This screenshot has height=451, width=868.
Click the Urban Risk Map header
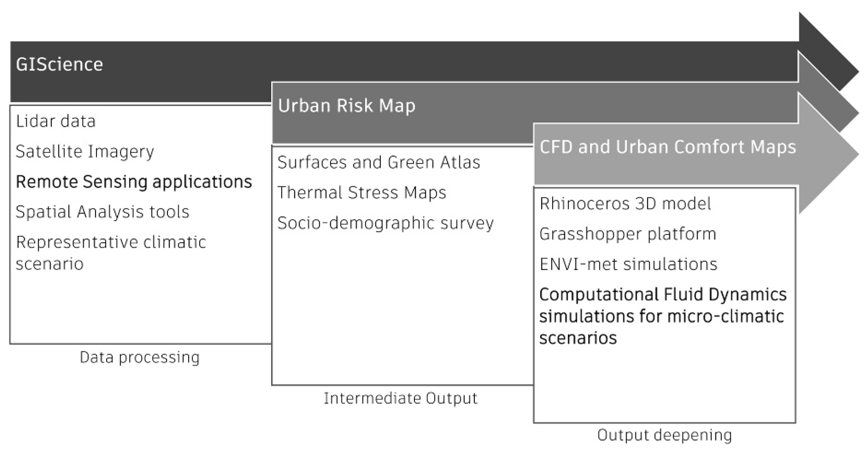click(346, 105)
